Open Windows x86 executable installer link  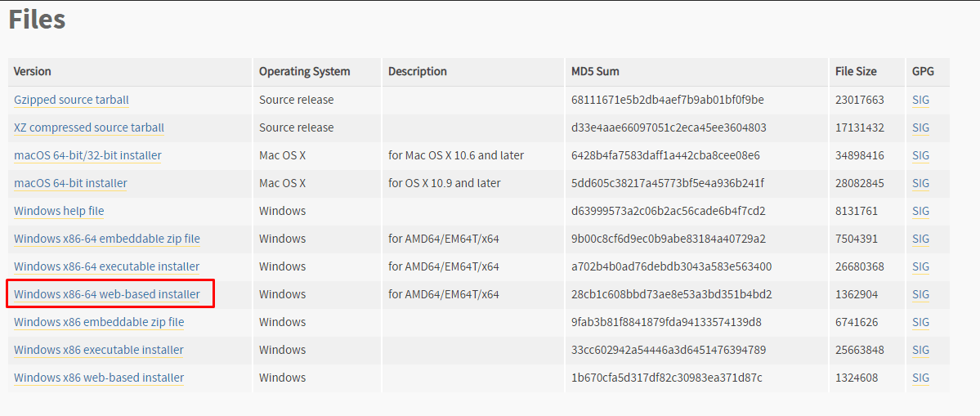pyautogui.click(x=98, y=350)
